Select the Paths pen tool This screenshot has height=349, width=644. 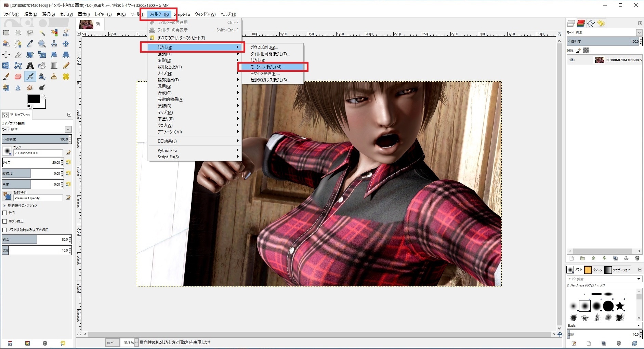pyautogui.click(x=18, y=44)
